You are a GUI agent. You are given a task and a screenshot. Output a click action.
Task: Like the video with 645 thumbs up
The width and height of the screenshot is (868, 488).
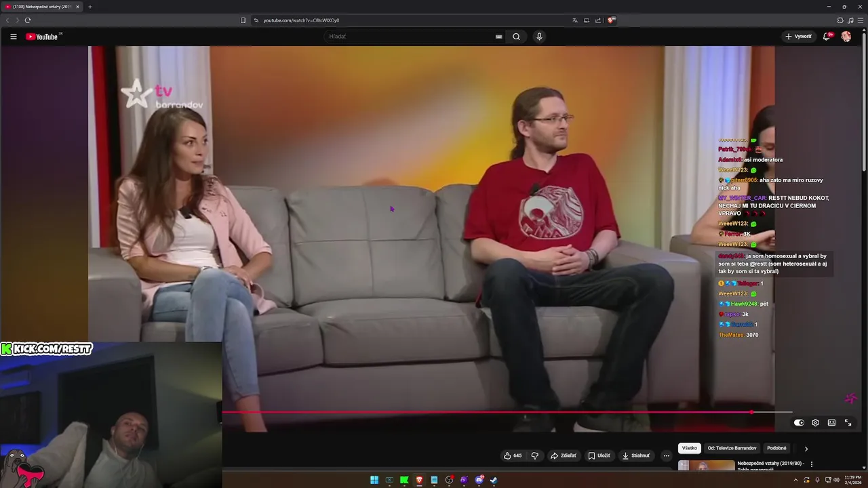(x=513, y=455)
